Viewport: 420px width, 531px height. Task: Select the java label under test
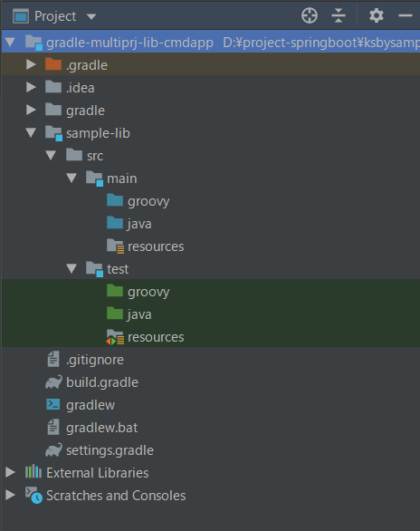[x=139, y=314]
